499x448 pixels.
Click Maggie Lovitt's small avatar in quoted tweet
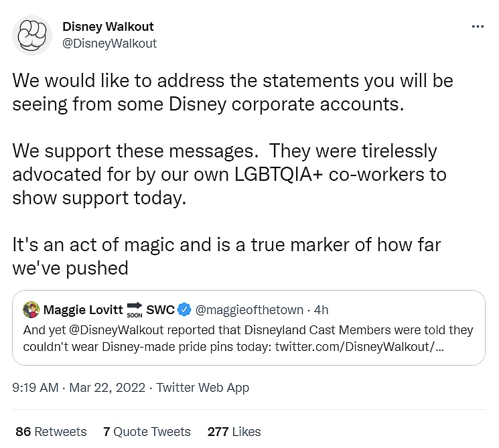click(x=31, y=309)
